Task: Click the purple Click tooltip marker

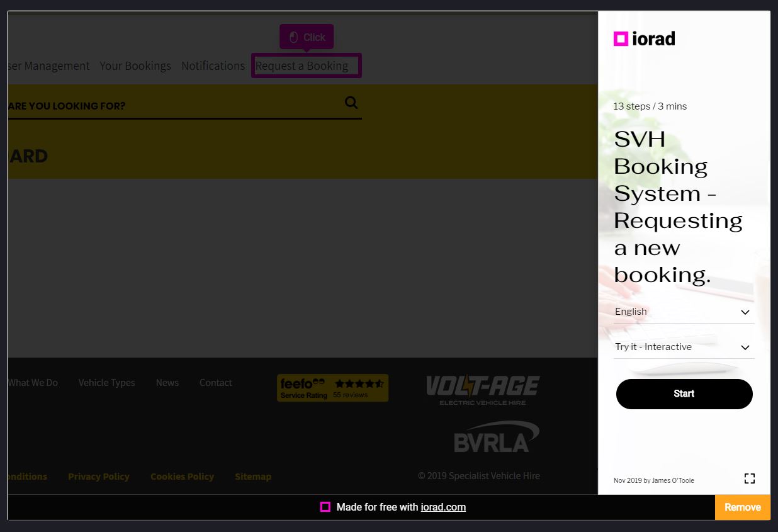Action: tap(307, 37)
